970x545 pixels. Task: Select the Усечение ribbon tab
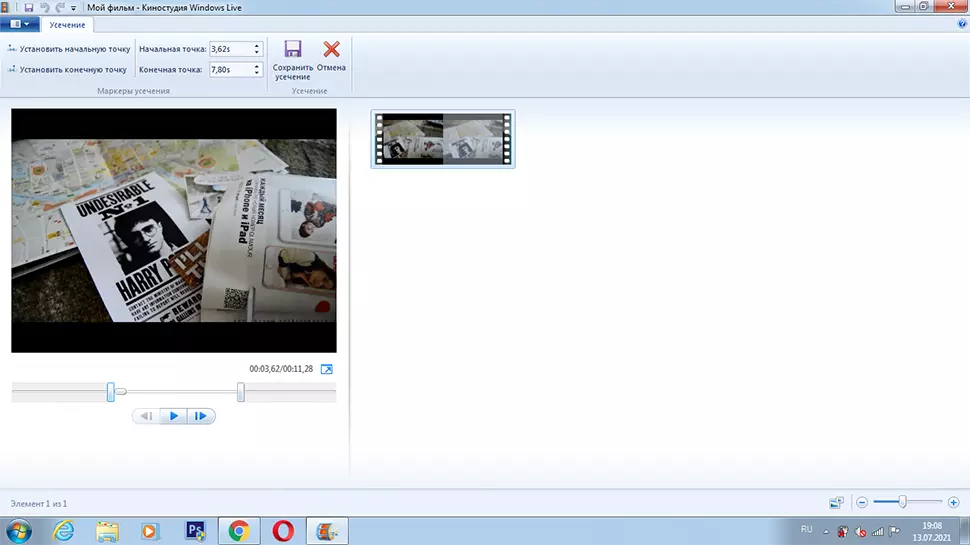[x=67, y=23]
